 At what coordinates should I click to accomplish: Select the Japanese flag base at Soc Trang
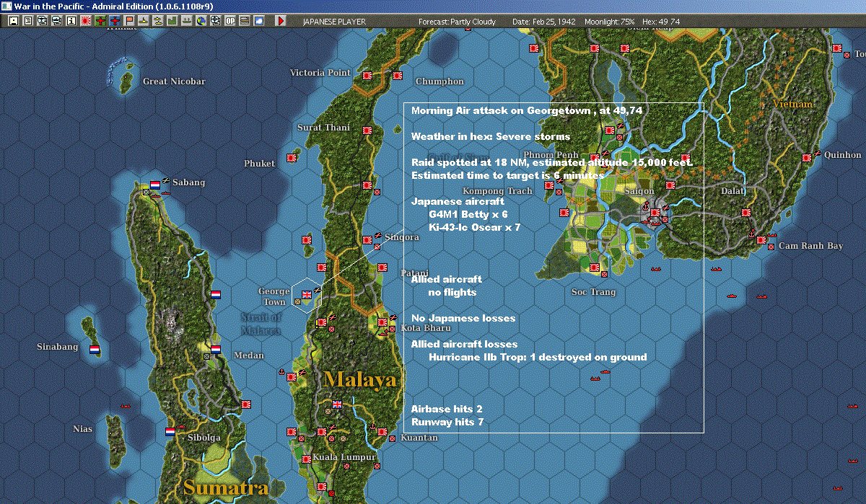[596, 268]
